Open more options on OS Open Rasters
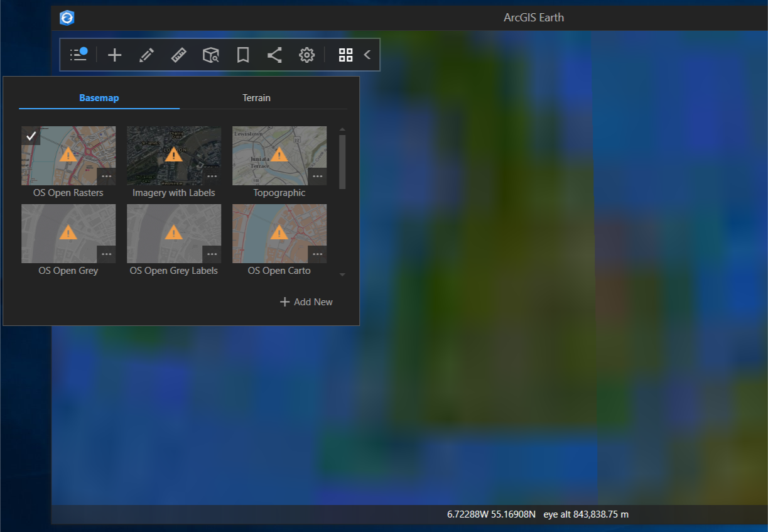768x532 pixels. pos(107,176)
